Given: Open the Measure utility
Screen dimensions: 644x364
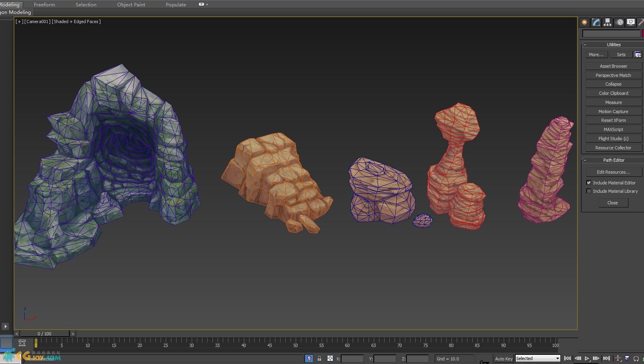Looking at the screenshot, I should click(613, 102).
